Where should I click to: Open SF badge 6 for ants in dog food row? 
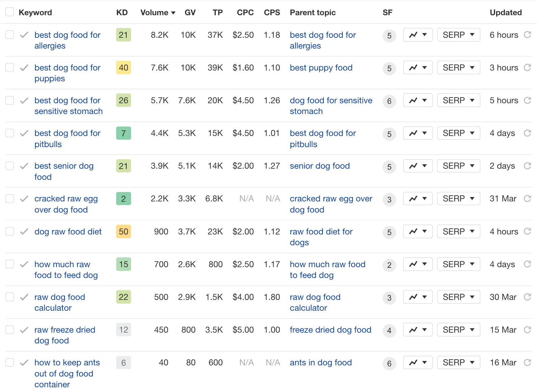(x=389, y=363)
